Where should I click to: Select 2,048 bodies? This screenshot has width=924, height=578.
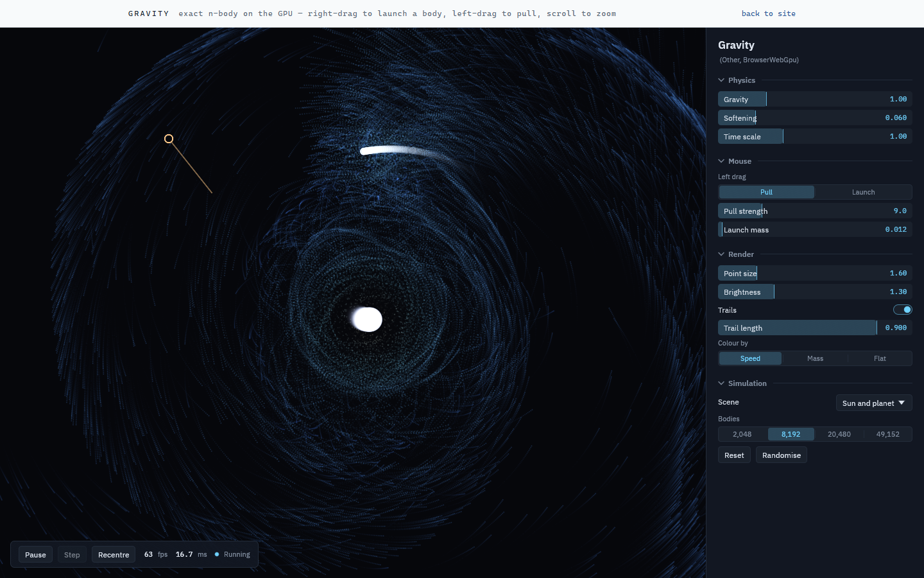(x=742, y=434)
